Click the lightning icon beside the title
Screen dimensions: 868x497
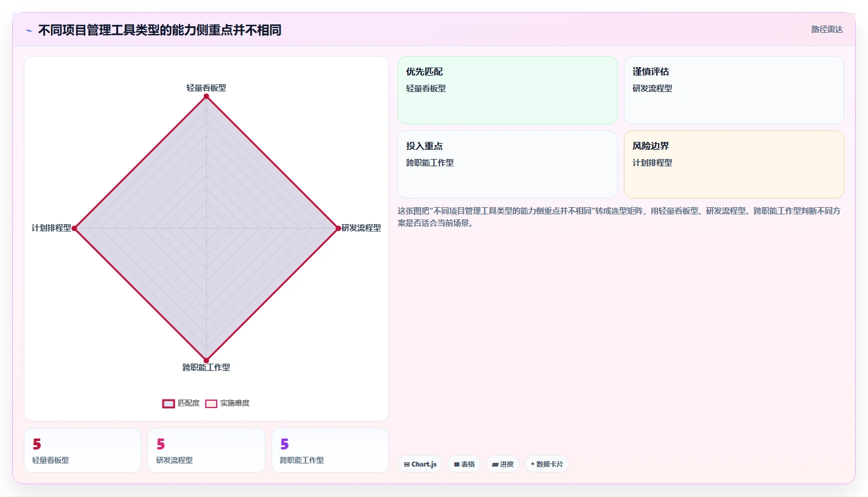29,30
